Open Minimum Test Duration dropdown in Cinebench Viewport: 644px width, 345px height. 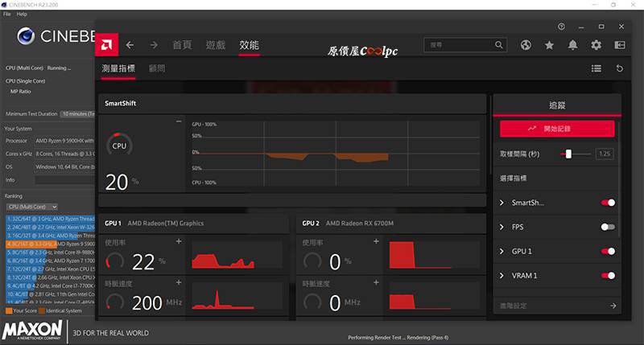(77, 114)
